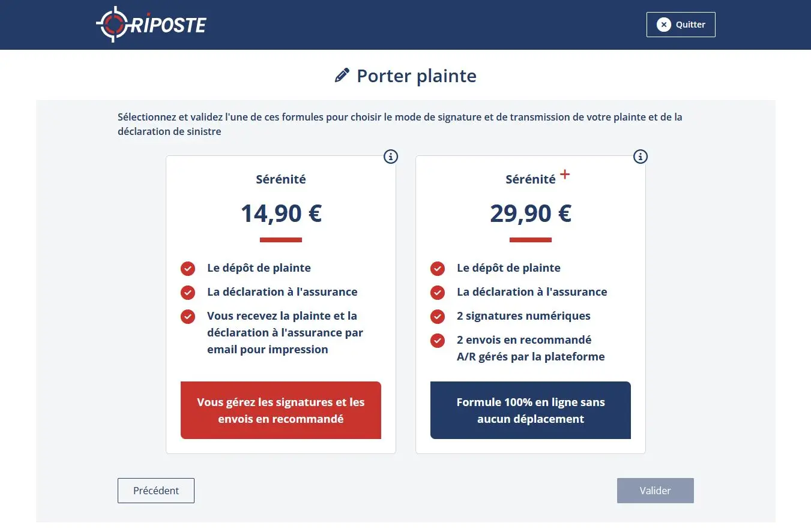Open info icon for Sérénité plan
Screen dimensions: 811x532
[x=391, y=157]
